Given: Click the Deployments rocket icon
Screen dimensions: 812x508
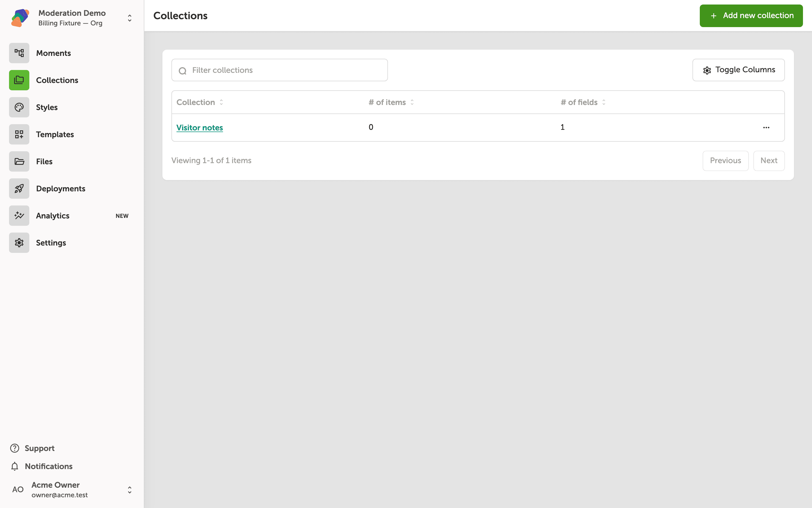Looking at the screenshot, I should click(19, 189).
